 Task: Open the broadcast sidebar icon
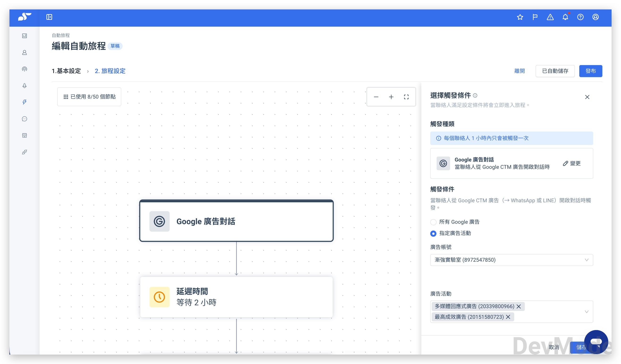click(x=24, y=69)
